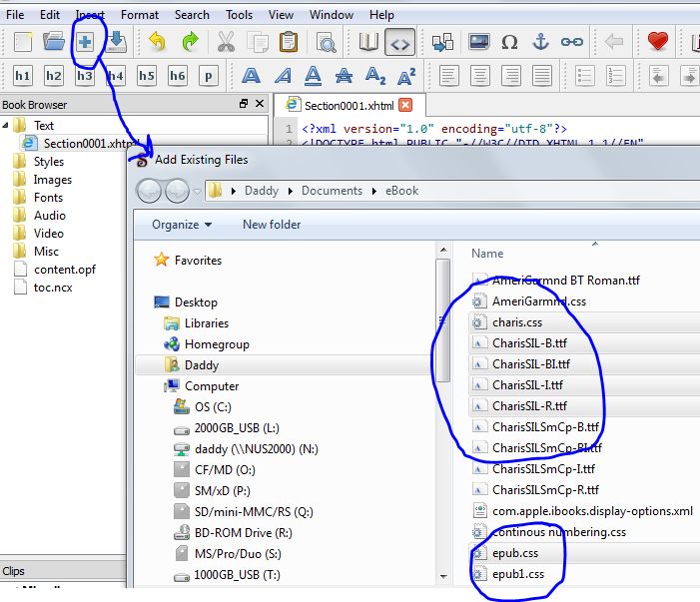Open the Edit menu
The image size is (700, 602).
(50, 15)
